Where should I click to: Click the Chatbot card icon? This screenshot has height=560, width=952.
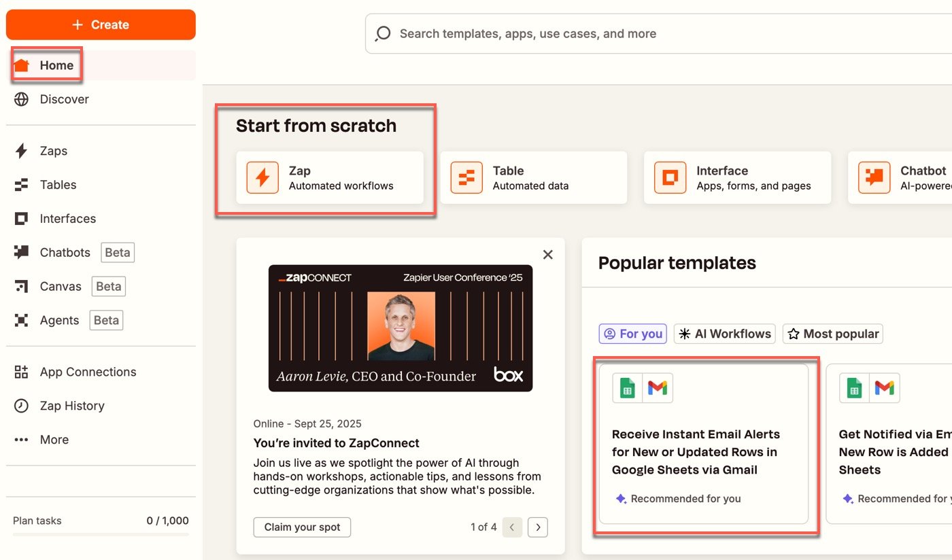[x=874, y=177]
